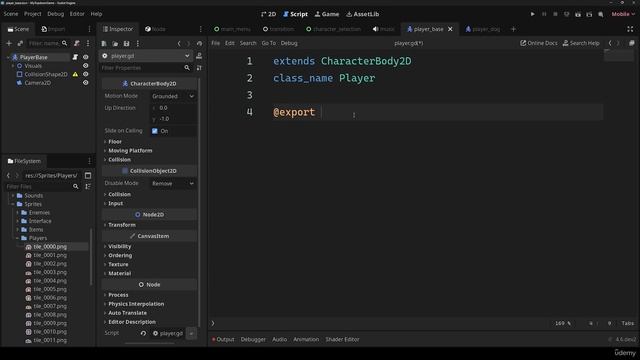Switch to main_menu scene tab
The image size is (640, 360).
[232, 29]
